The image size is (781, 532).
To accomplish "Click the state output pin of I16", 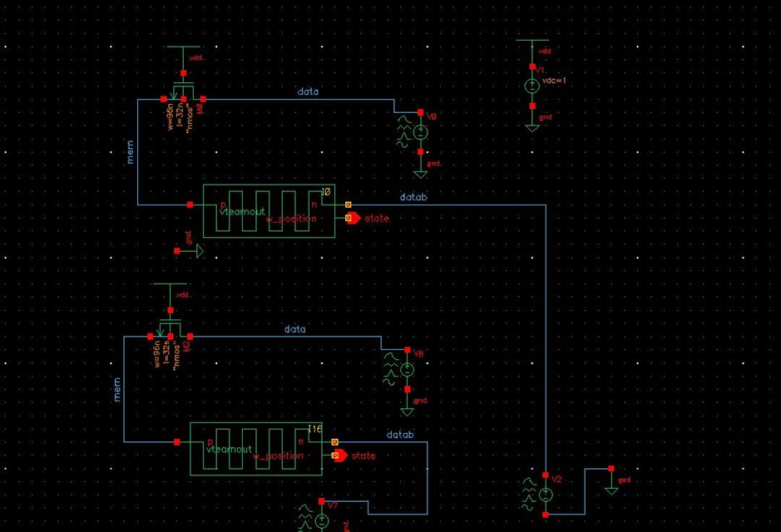I will 339,456.
